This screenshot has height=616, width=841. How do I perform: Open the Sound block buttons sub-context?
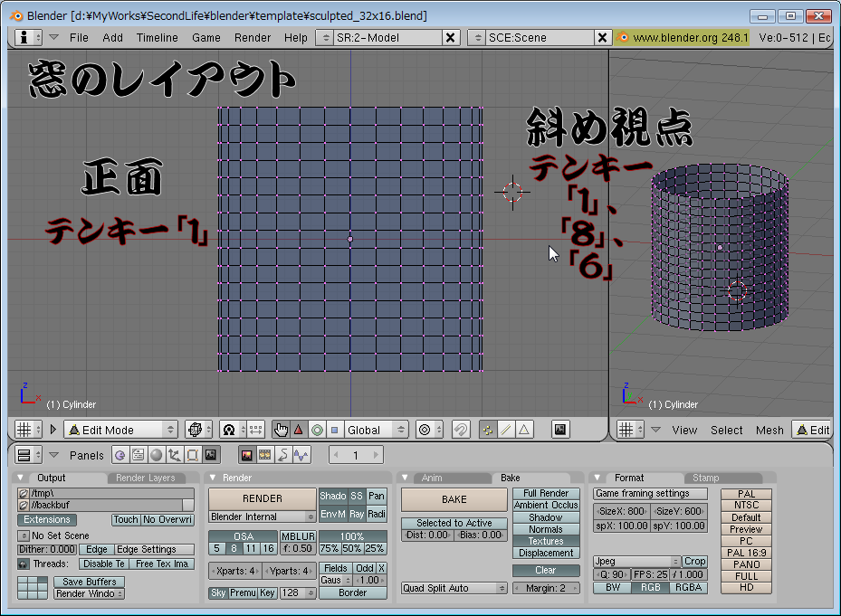[301, 455]
